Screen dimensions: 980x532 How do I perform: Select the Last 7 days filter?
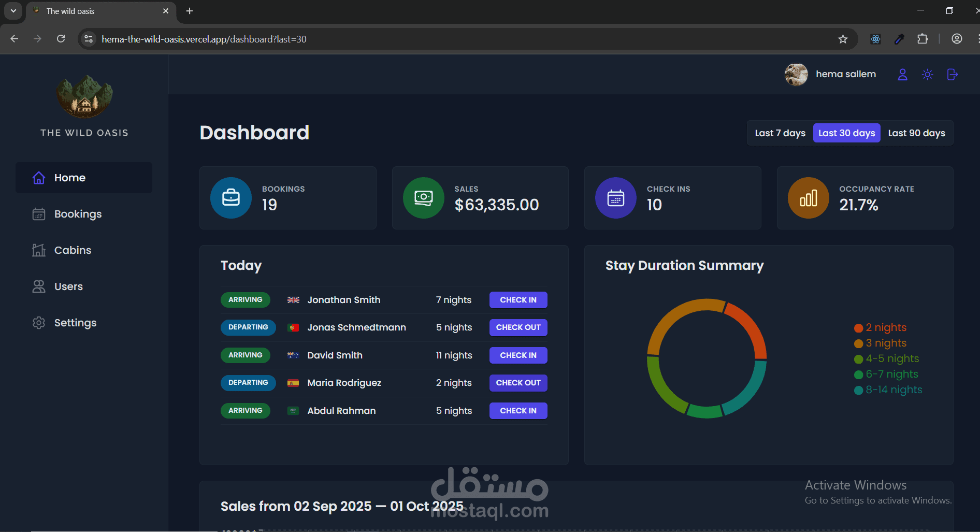(x=780, y=133)
